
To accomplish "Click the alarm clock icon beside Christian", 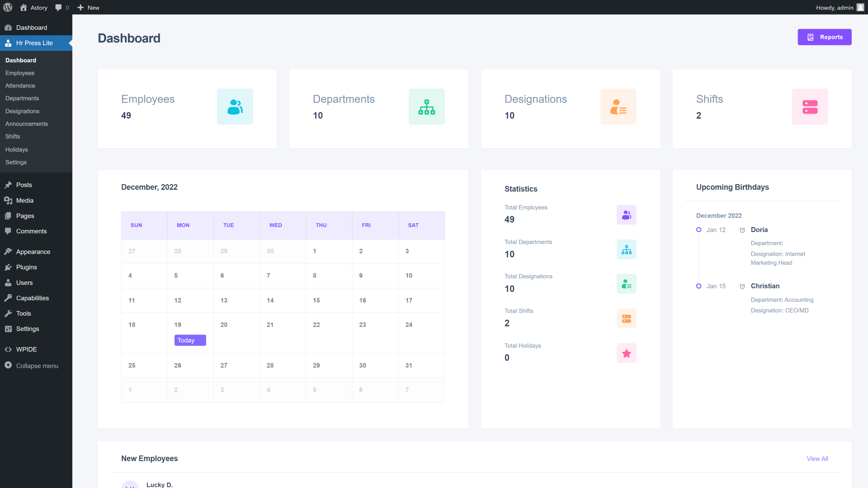I will point(742,286).
